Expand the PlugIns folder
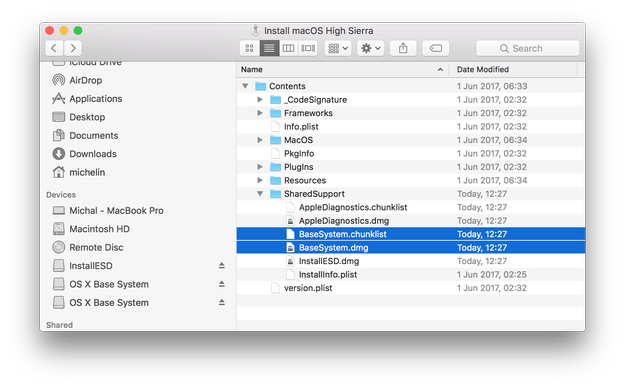This screenshot has width=625, height=388. coord(260,167)
